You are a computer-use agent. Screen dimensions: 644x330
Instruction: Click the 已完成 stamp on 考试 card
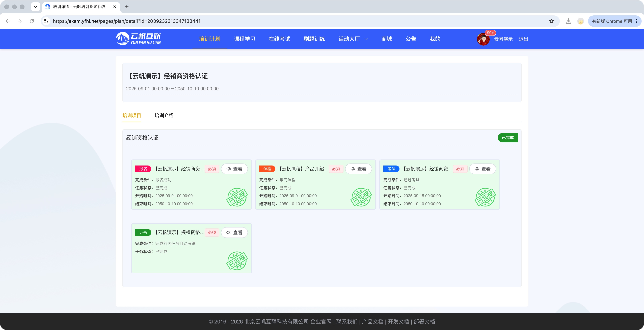485,197
